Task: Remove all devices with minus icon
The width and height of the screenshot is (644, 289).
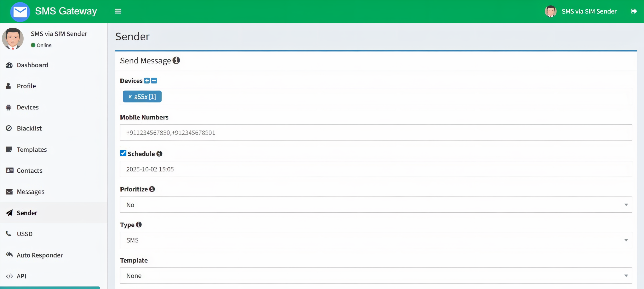Action: click(x=154, y=81)
